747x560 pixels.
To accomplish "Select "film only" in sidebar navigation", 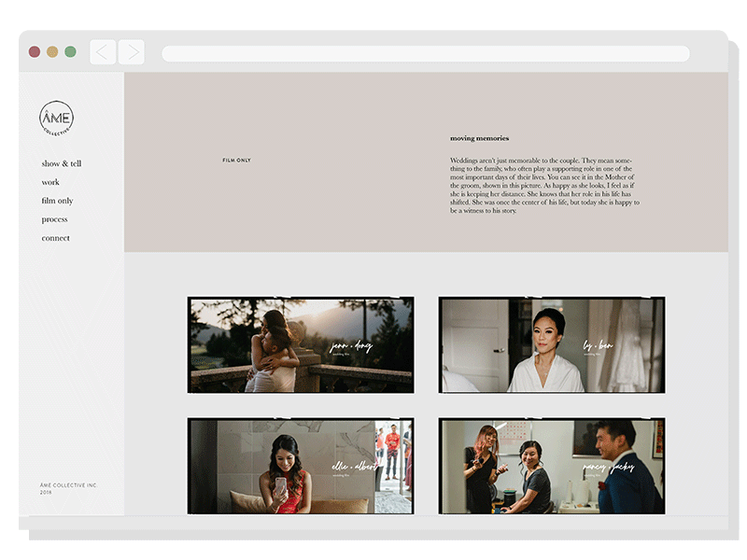I will (57, 202).
